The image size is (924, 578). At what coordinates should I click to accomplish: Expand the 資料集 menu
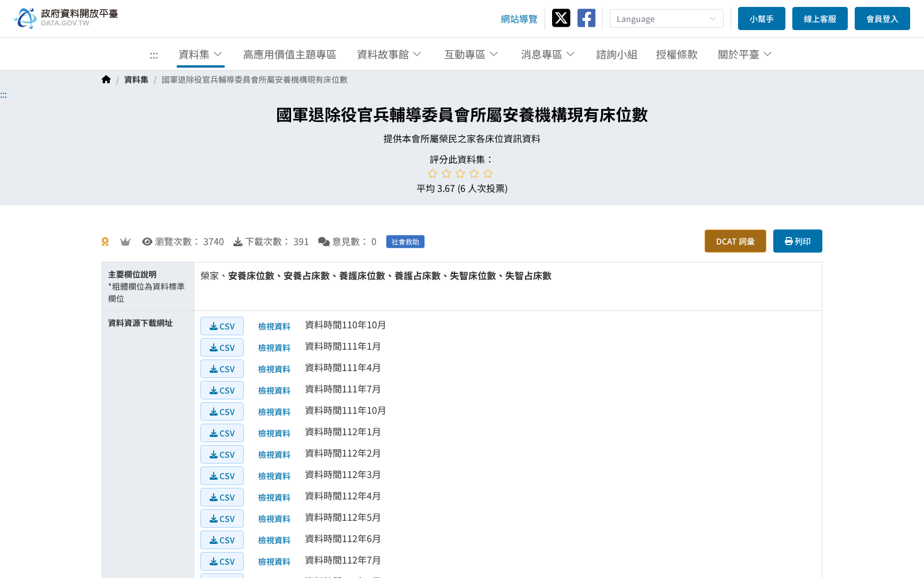coord(200,54)
